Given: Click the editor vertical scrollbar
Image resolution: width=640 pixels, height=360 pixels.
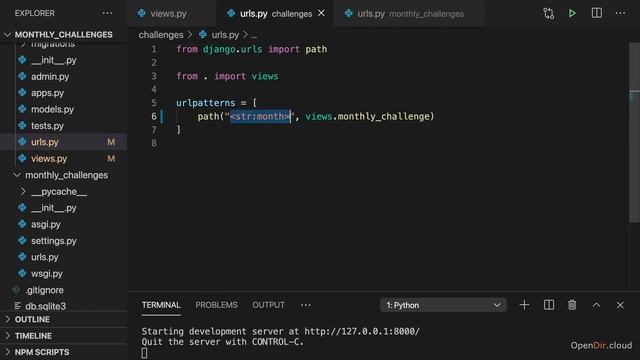Looking at the screenshot, I should coord(634,133).
